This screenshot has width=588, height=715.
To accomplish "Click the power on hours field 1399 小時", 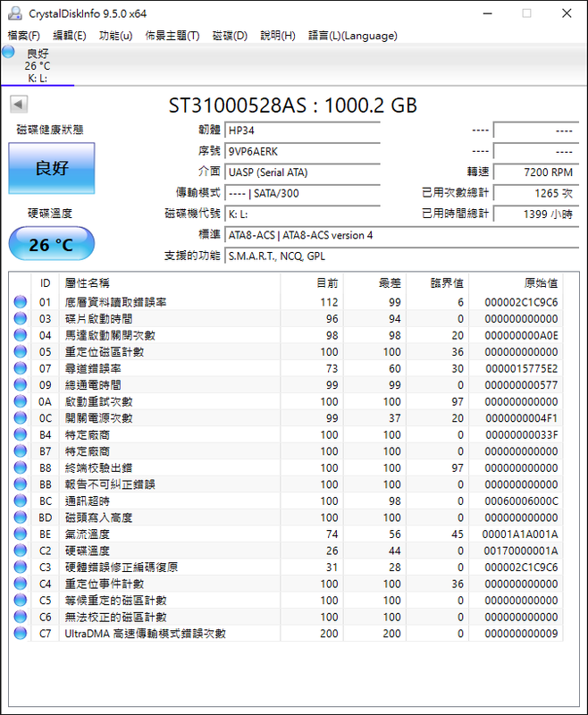I will point(536,214).
